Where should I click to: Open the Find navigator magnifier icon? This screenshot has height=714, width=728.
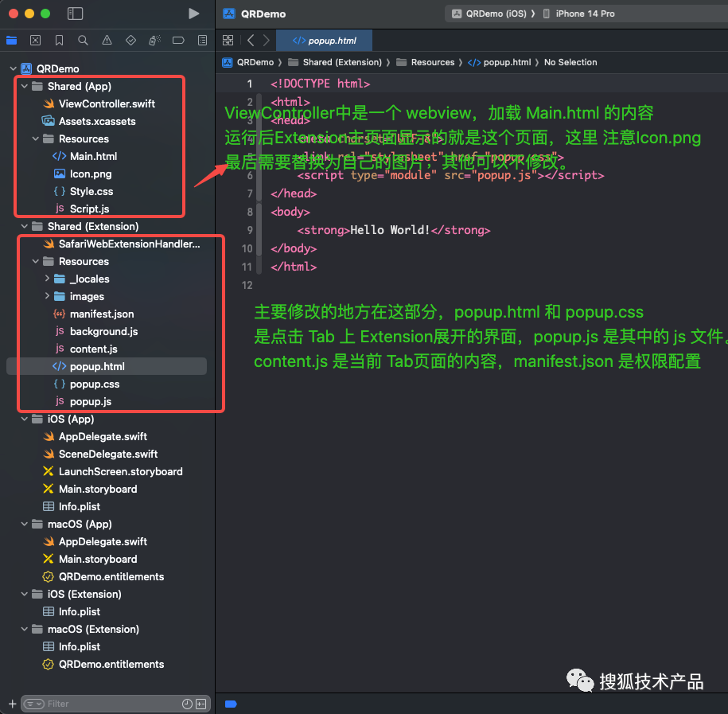(83, 41)
